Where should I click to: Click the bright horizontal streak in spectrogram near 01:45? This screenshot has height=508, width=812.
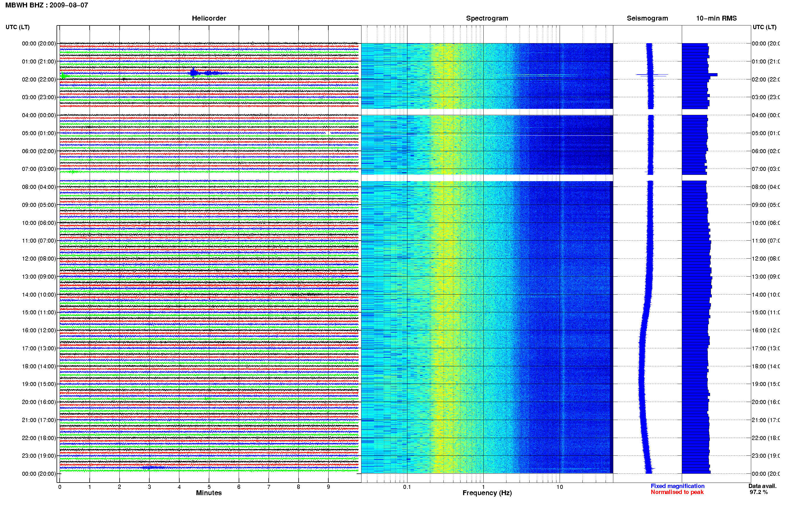(x=547, y=75)
